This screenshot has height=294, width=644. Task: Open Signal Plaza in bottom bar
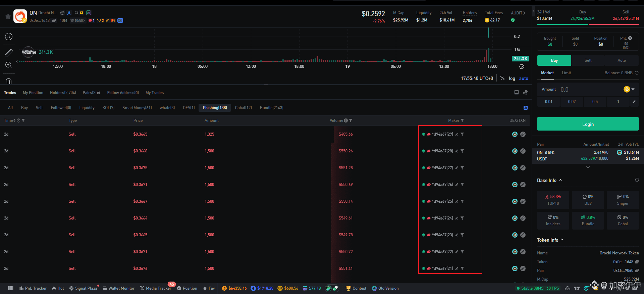(83, 288)
